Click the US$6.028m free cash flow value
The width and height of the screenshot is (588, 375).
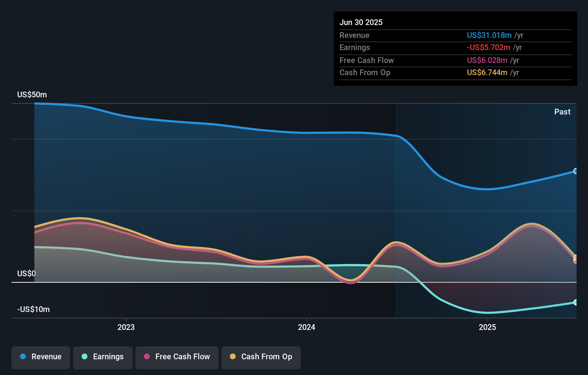point(487,60)
